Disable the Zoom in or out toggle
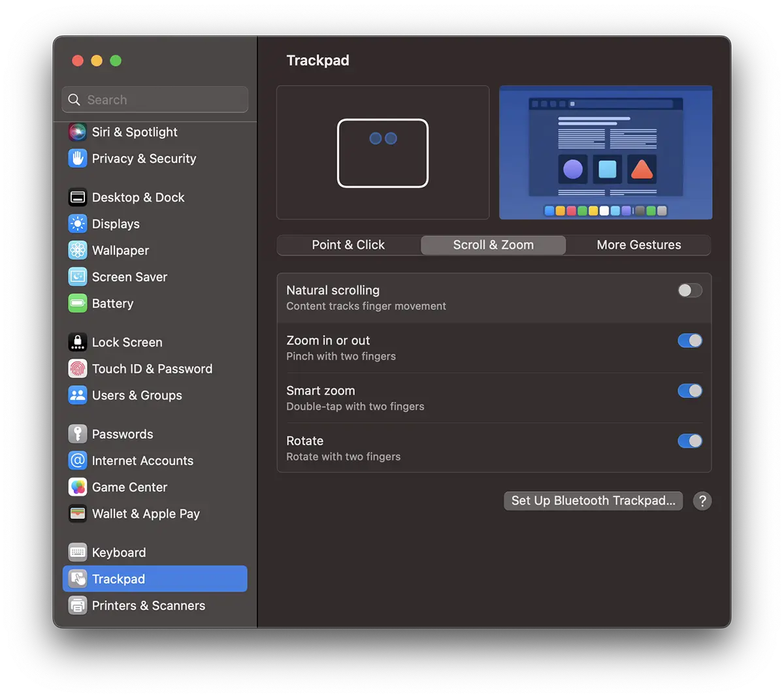 [689, 341]
